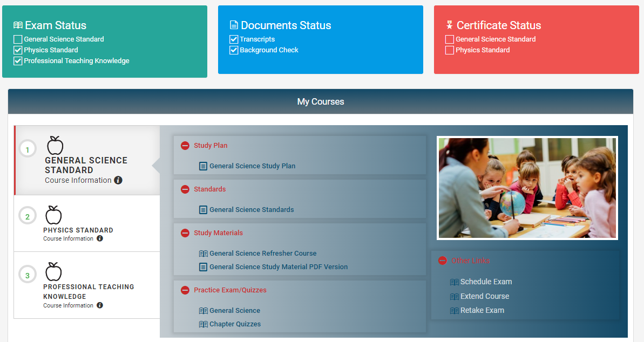Uncheck Physics Standard under Exam Status
Viewport: 644px width, 342px height.
[x=18, y=50]
